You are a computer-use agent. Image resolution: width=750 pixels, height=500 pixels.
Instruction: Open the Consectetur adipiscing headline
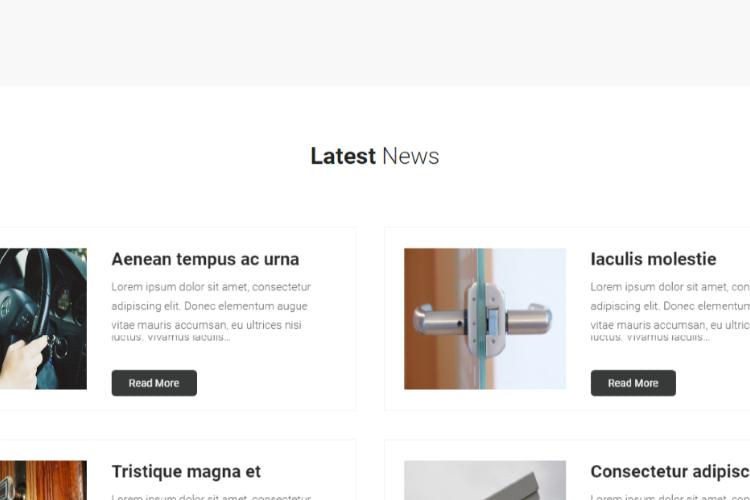670,472
